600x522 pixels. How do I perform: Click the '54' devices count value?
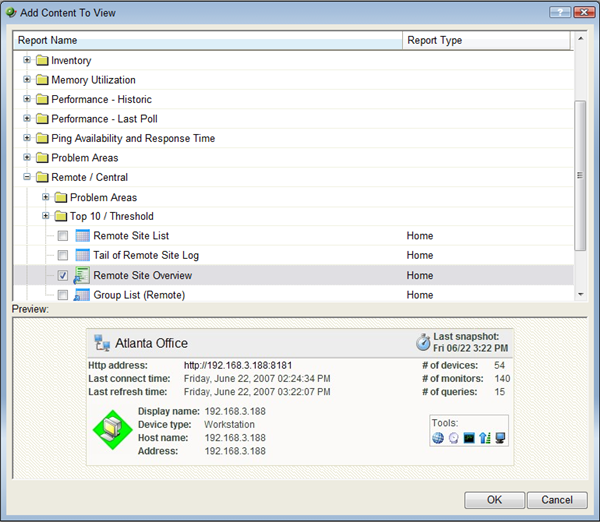pos(499,365)
